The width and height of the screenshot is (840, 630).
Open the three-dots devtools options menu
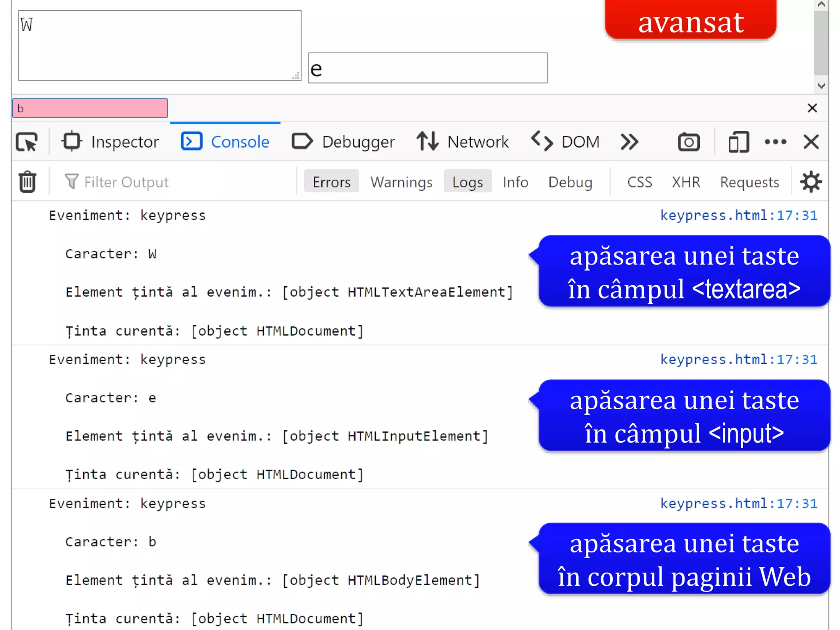[x=775, y=142]
